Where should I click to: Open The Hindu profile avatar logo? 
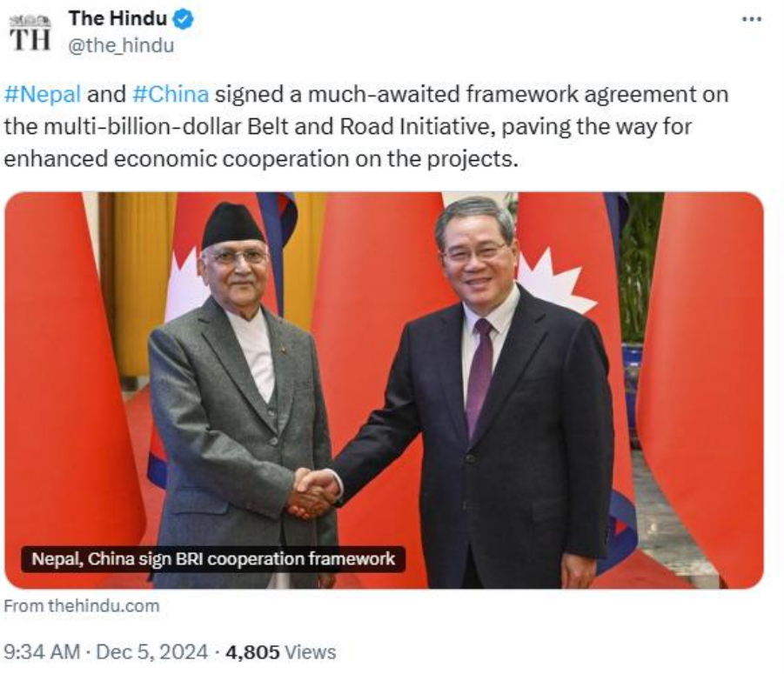point(30,33)
